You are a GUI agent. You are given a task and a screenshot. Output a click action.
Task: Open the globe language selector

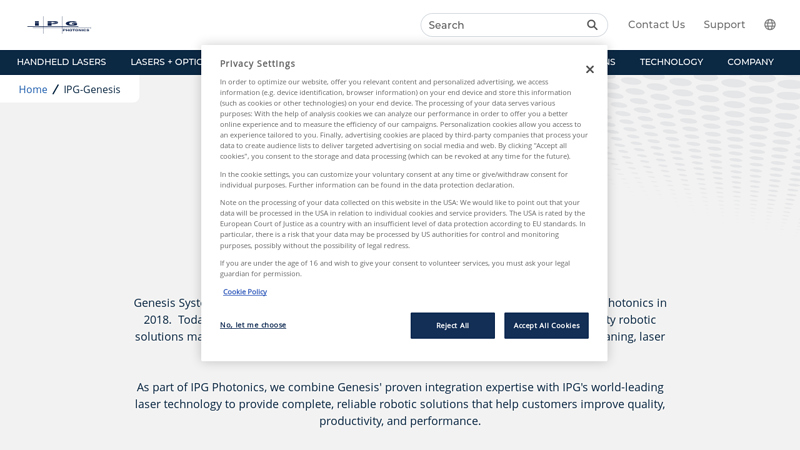770,25
